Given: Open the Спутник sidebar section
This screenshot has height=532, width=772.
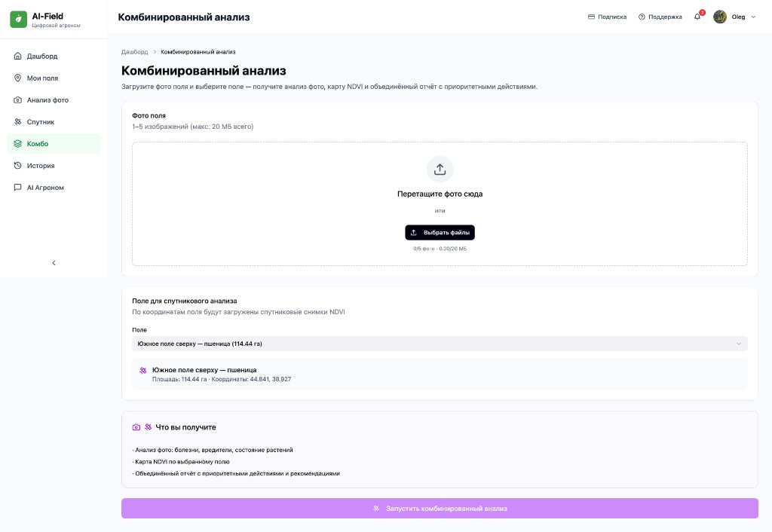Looking at the screenshot, I should (41, 122).
